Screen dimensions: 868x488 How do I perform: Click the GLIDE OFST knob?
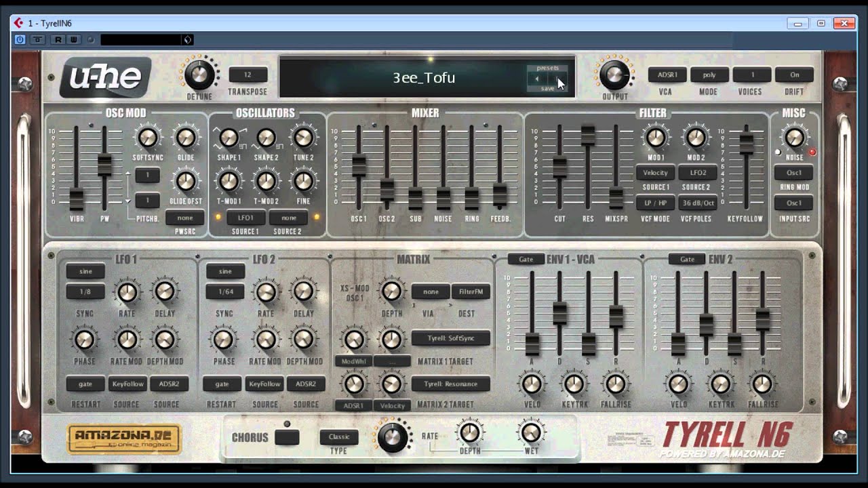(185, 181)
